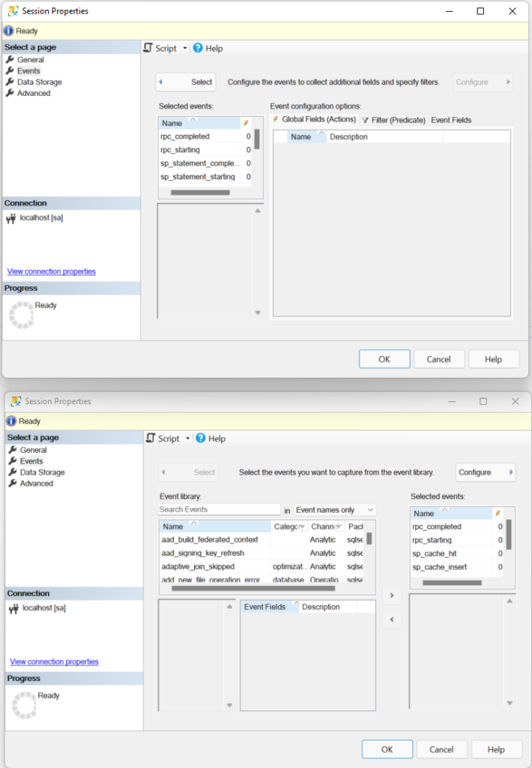Click View connection properties link in top window
This screenshot has height=768, width=532.
pyautogui.click(x=52, y=271)
